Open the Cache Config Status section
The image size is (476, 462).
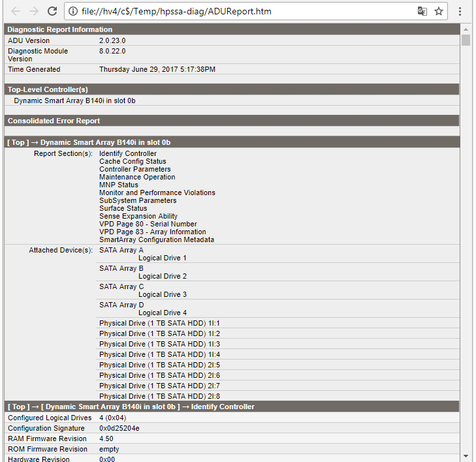(133, 161)
